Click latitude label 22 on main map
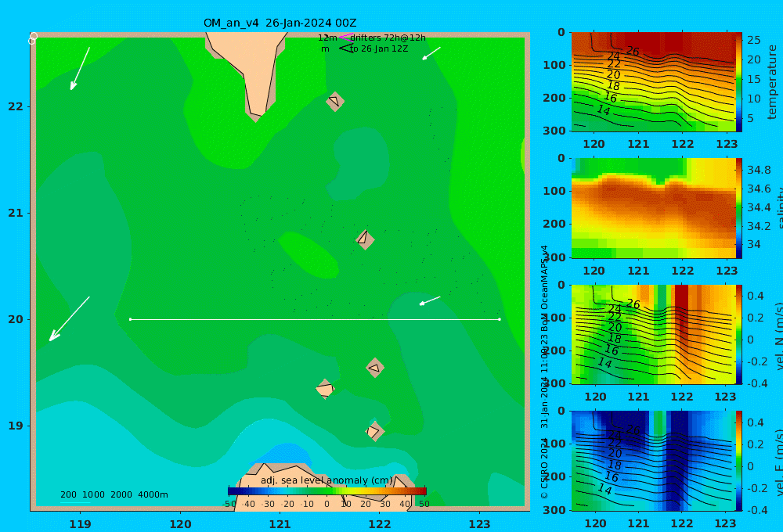Viewport: 783px width, 532px height. pyautogui.click(x=16, y=106)
